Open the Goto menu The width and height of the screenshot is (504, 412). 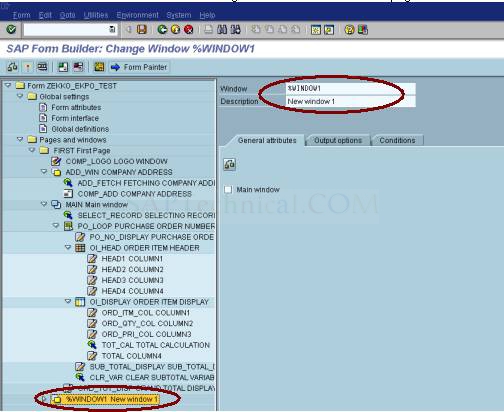click(x=67, y=15)
